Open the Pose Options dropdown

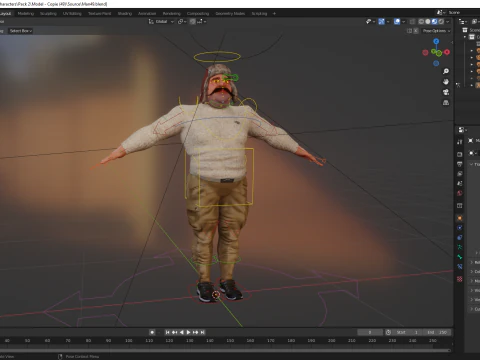coord(436,31)
